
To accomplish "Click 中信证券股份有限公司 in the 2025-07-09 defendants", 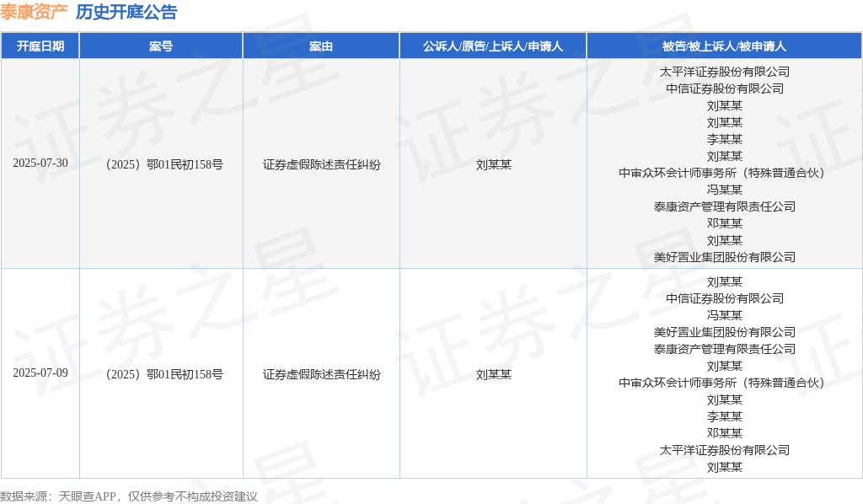I will [724, 298].
